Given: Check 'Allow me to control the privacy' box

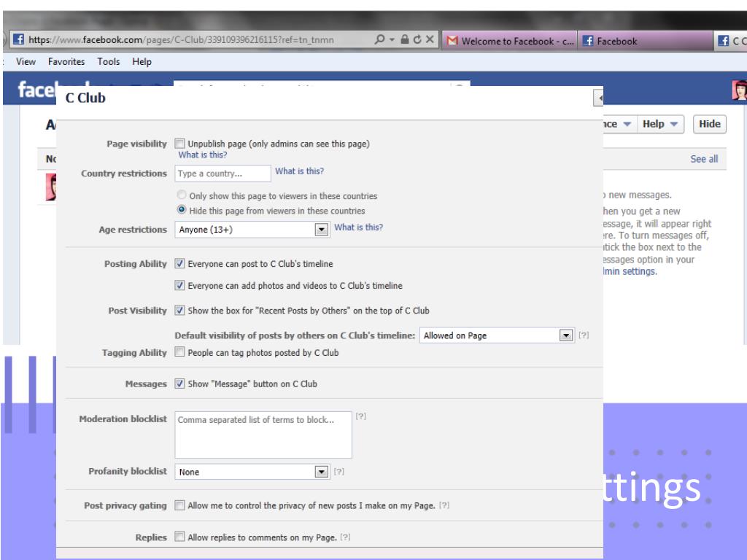Looking at the screenshot, I should click(x=179, y=505).
